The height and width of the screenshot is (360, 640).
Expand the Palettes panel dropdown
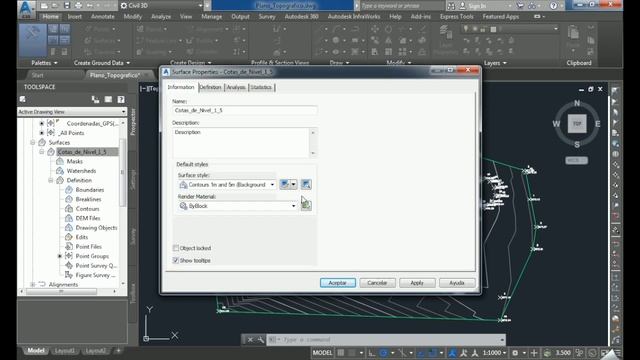[44, 63]
